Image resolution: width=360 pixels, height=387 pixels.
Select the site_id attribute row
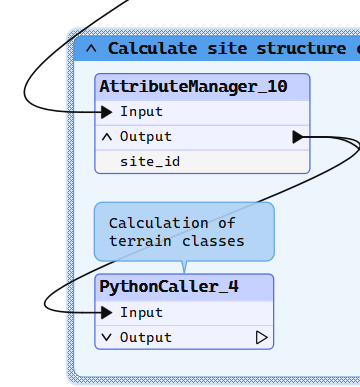pyautogui.click(x=202, y=162)
